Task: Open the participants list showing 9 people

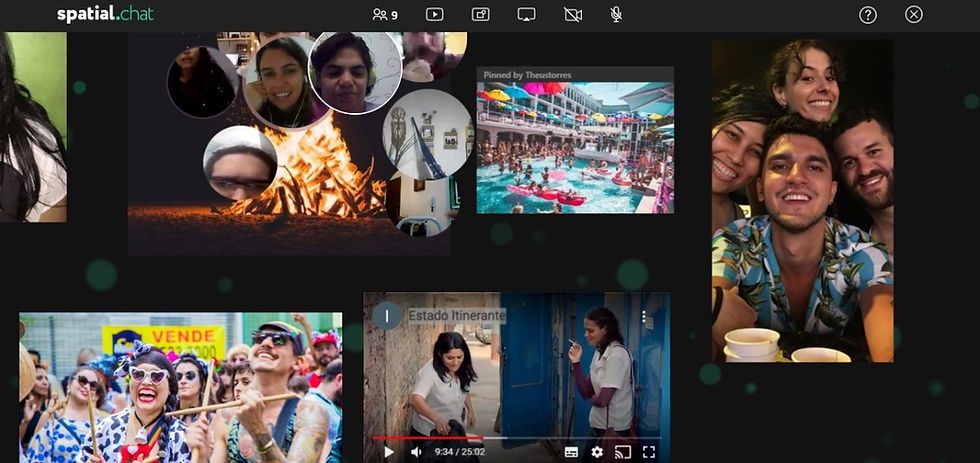Action: point(385,15)
